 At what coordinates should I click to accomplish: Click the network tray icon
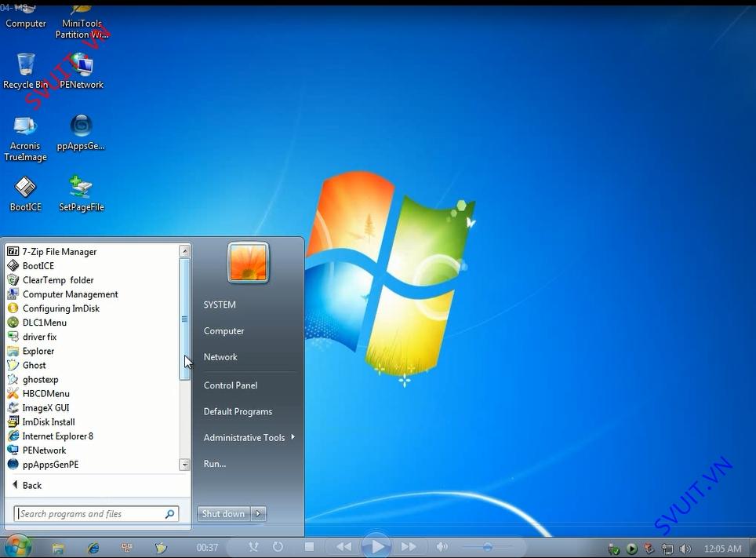pyautogui.click(x=667, y=549)
